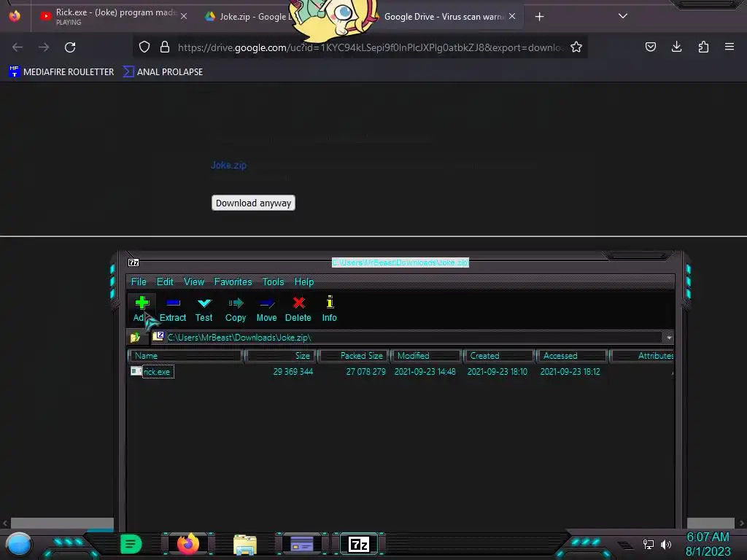Run the Test archive tool

click(x=204, y=309)
